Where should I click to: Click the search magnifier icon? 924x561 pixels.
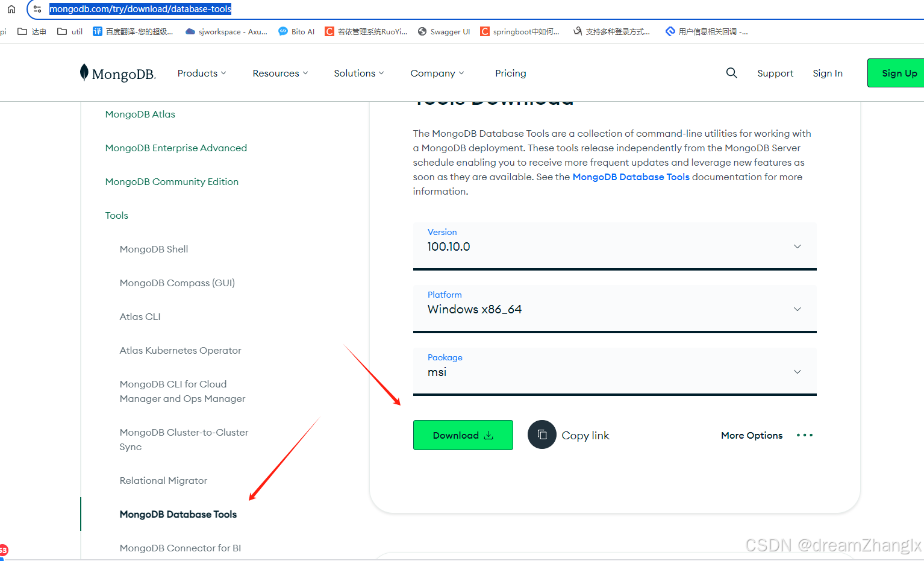tap(731, 73)
